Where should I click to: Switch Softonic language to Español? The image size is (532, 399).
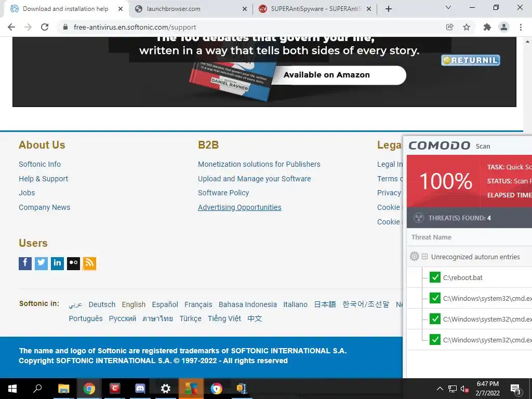pyautogui.click(x=165, y=304)
